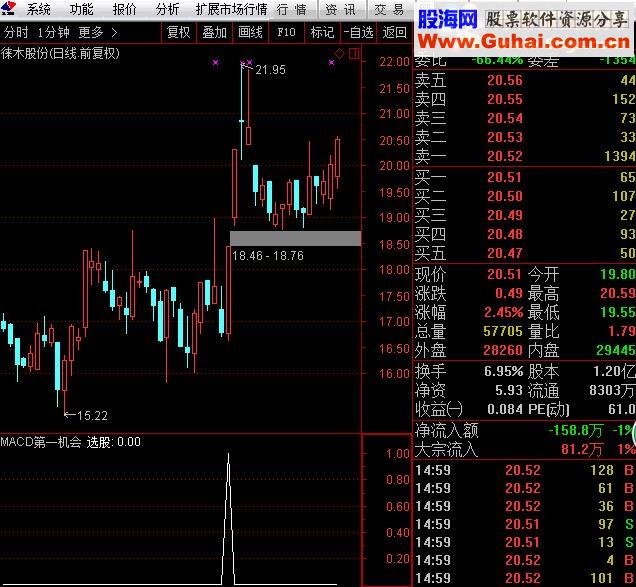Screen dimensions: 636x587
Task: Click the 净资 value 5.93
Action: coord(509,391)
